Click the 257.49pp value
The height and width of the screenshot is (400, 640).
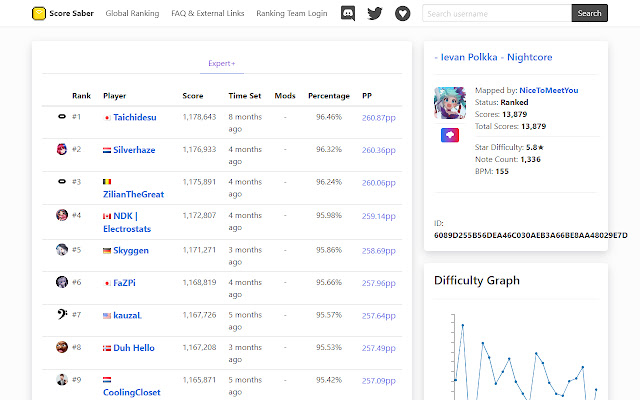379,348
